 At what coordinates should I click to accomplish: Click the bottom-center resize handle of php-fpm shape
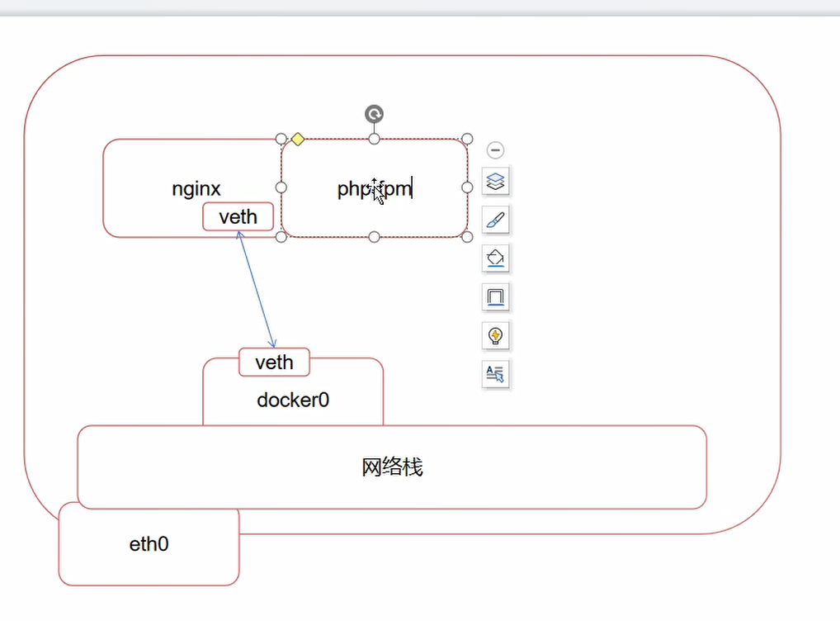(x=374, y=237)
